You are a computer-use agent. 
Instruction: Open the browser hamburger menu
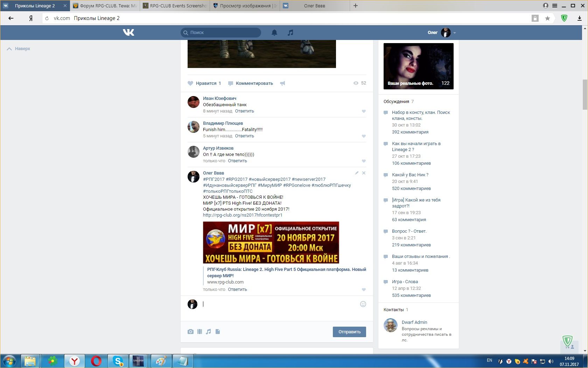(x=555, y=6)
